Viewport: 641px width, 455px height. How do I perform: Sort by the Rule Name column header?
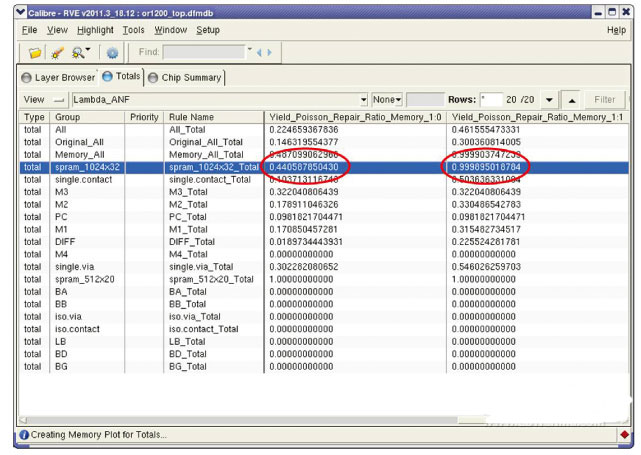(214, 117)
